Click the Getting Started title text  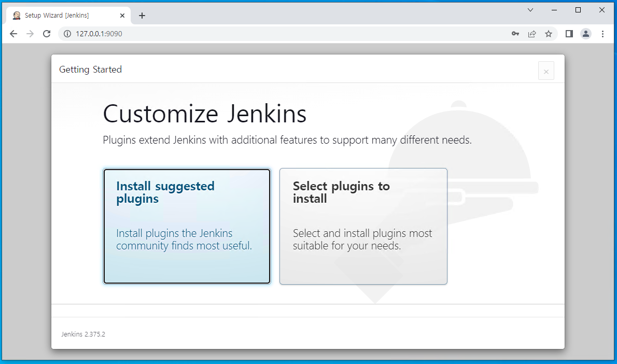coord(91,69)
